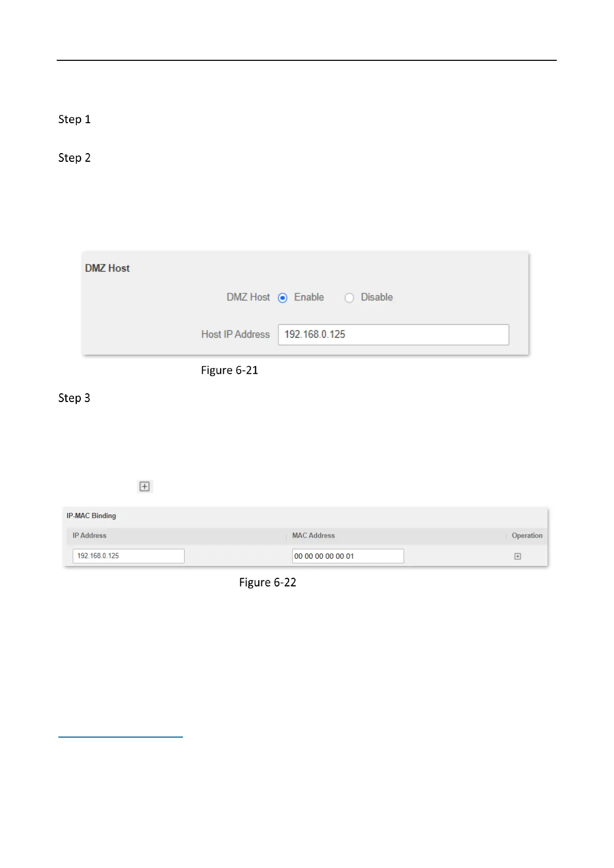
Task: Click the add icon in the Operation column
Action: (518, 556)
